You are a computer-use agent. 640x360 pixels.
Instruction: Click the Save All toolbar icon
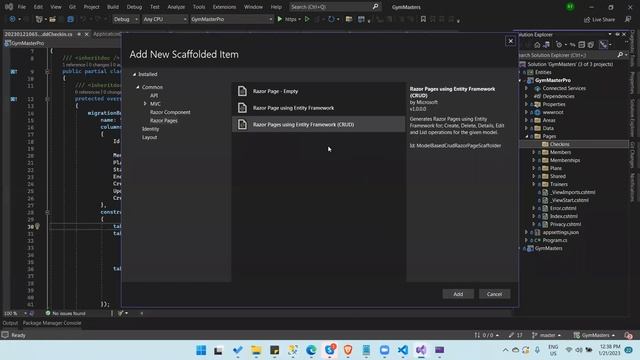pos(70,19)
